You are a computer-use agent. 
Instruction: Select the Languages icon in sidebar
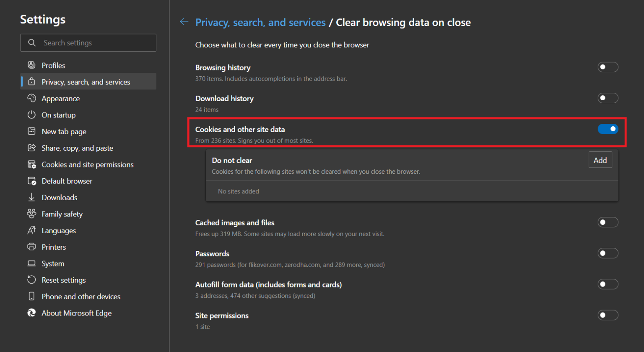31,230
